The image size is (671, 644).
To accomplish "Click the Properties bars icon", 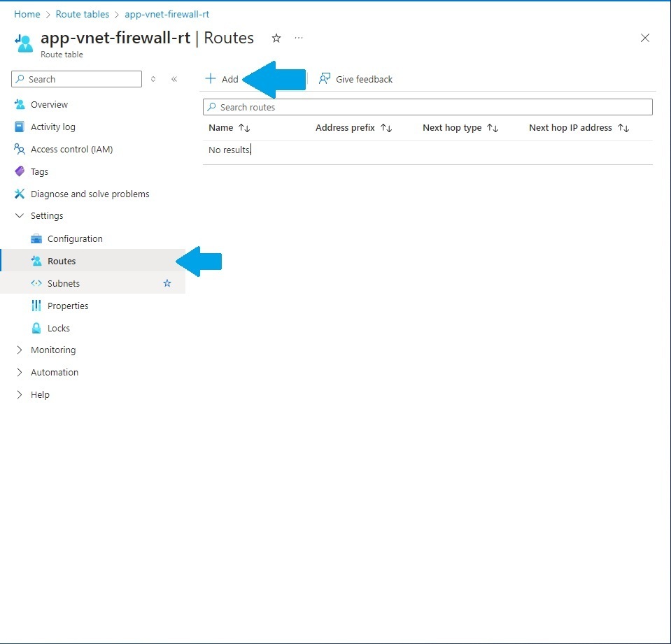I will pyautogui.click(x=36, y=306).
